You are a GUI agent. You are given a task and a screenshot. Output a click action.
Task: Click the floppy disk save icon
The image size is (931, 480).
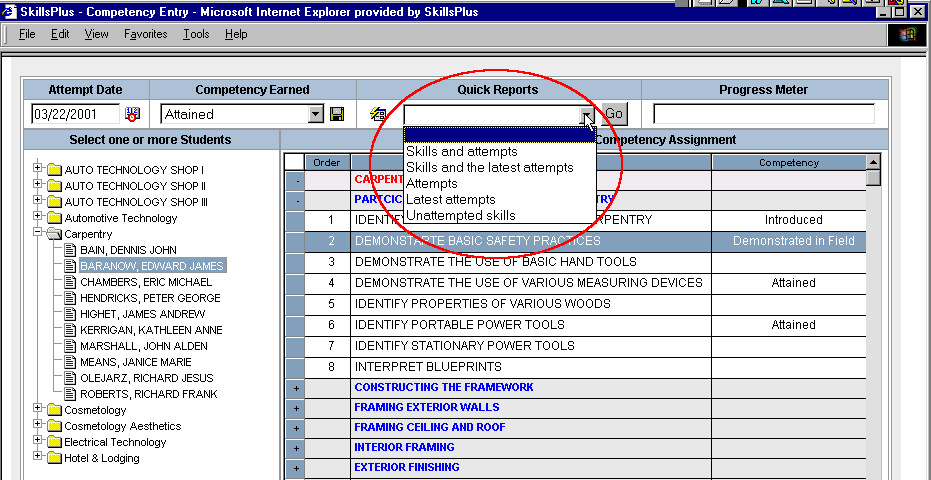[x=337, y=114]
